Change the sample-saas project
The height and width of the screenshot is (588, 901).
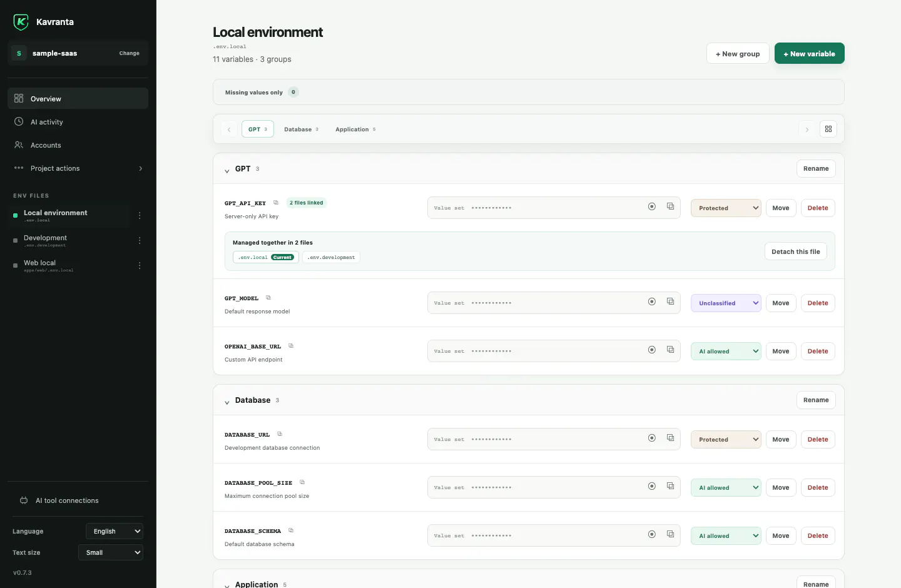click(x=130, y=53)
